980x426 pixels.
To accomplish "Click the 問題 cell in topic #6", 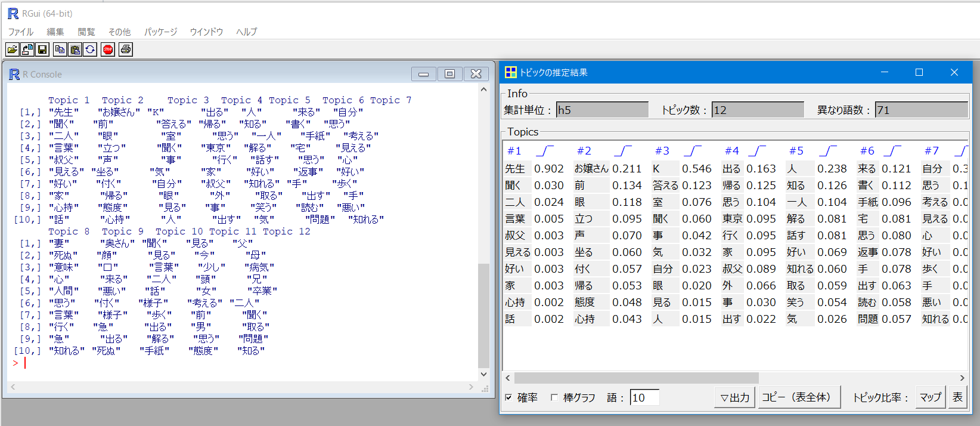I will [x=868, y=319].
